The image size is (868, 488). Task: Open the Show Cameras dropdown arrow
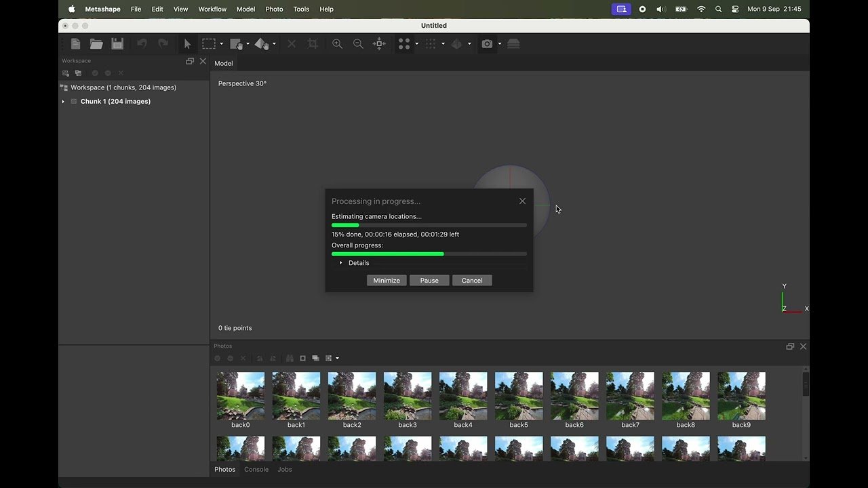click(500, 44)
